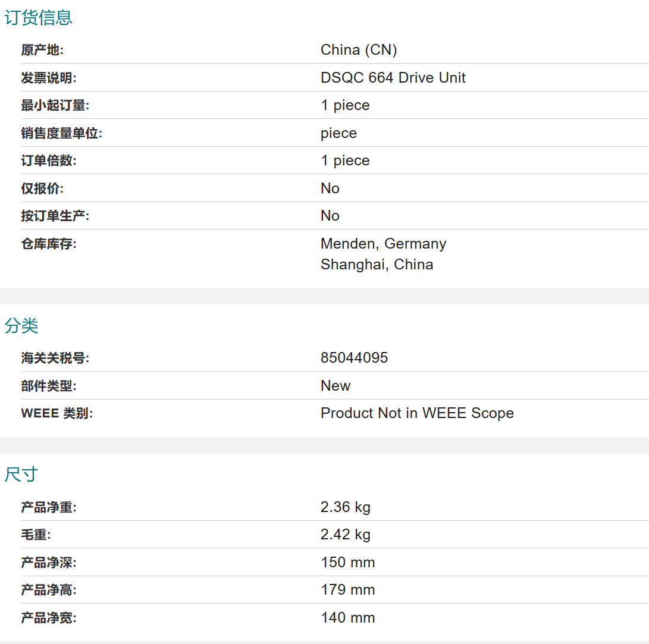Viewport: 649px width, 644px height.
Task: Click the 分类 section heading
Action: tap(21, 326)
